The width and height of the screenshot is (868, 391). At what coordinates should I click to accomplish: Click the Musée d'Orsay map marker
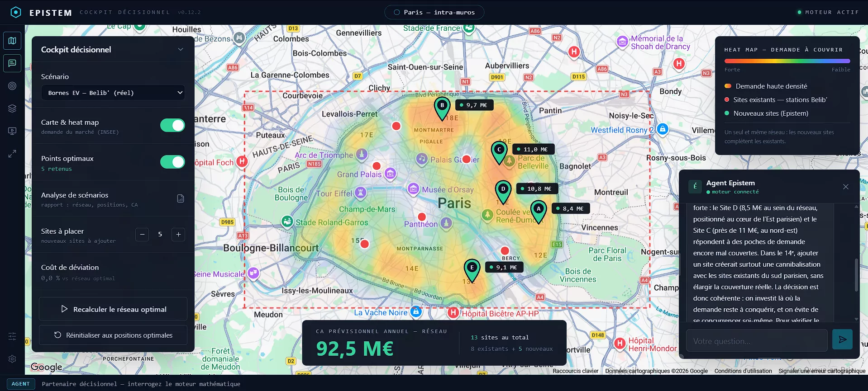(x=413, y=188)
